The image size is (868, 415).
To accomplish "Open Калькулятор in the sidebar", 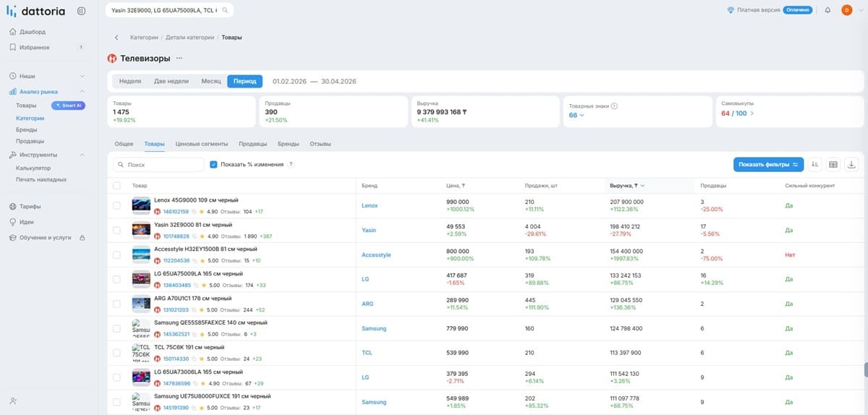I will (33, 168).
